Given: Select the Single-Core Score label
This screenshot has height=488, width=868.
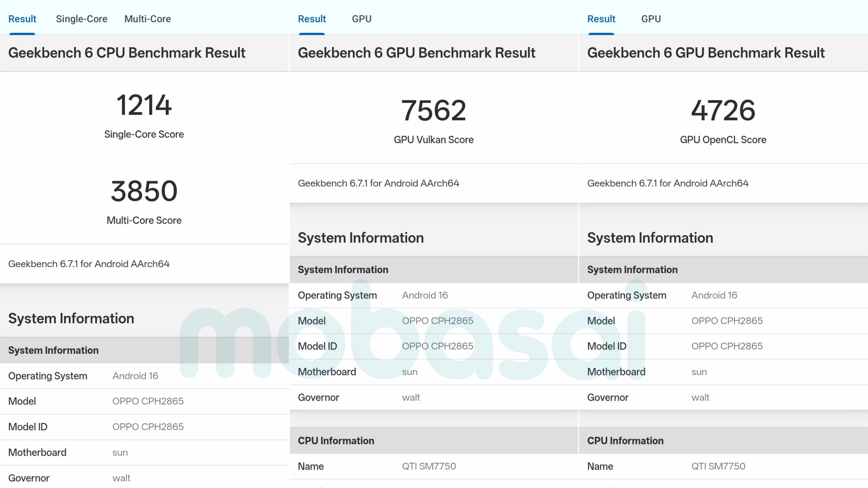Looking at the screenshot, I should coord(144,134).
